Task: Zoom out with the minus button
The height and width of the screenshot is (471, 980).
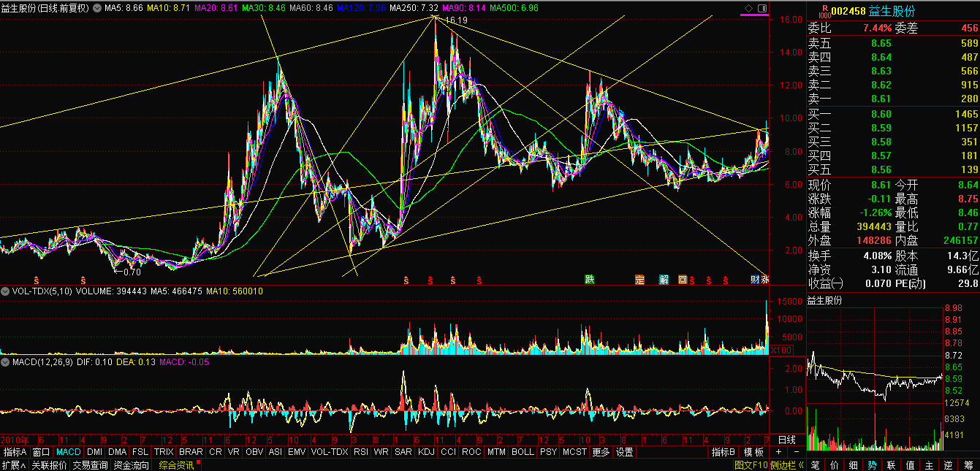Action: pyautogui.click(x=796, y=452)
